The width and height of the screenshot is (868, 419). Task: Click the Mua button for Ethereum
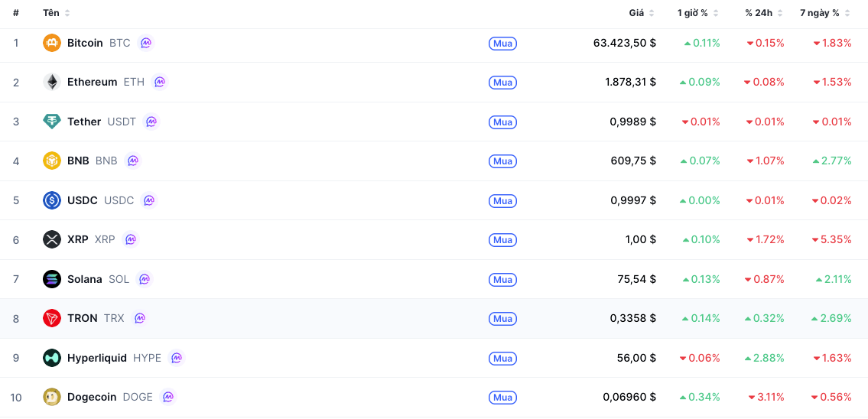[502, 83]
